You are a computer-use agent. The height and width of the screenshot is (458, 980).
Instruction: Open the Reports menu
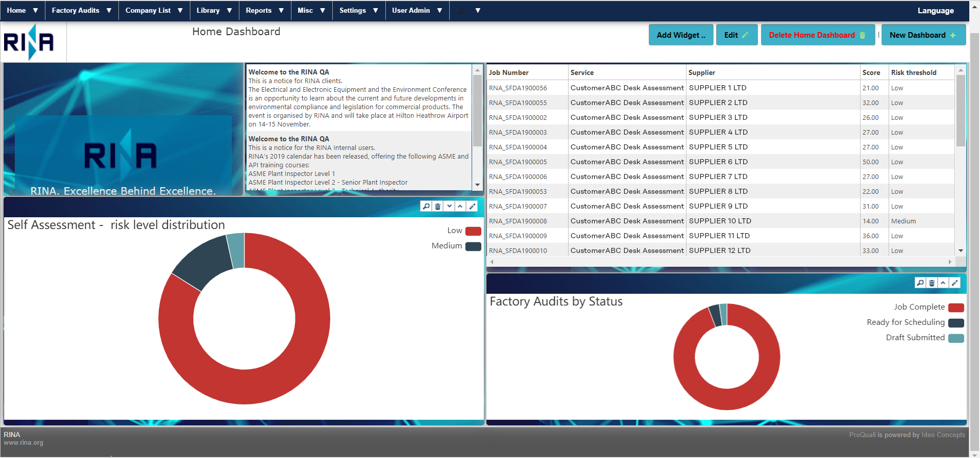pyautogui.click(x=264, y=11)
